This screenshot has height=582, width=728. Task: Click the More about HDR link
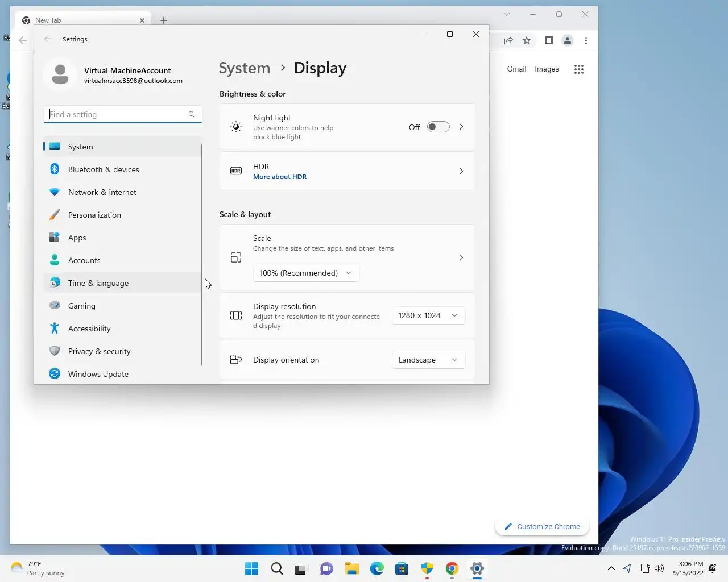click(280, 177)
